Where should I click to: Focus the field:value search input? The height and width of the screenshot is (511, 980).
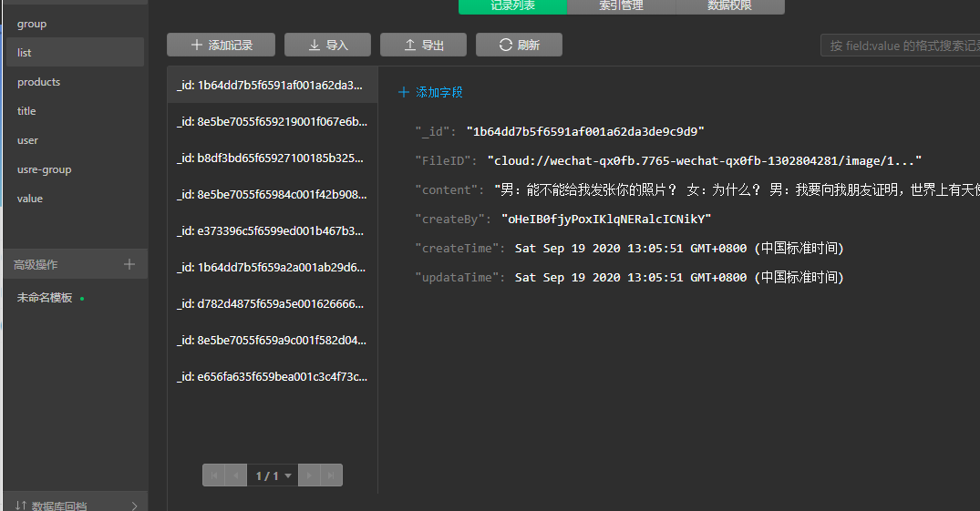901,46
